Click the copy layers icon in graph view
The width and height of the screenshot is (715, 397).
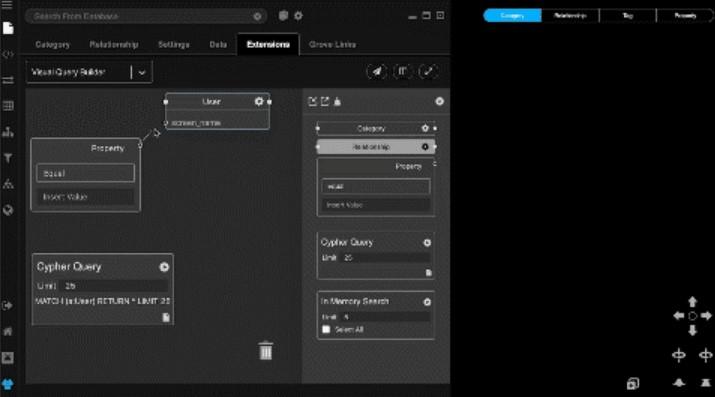coord(632,383)
